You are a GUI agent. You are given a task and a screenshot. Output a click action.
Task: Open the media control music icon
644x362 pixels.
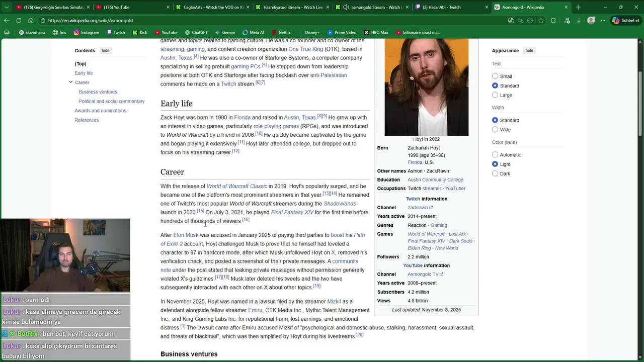567,20
